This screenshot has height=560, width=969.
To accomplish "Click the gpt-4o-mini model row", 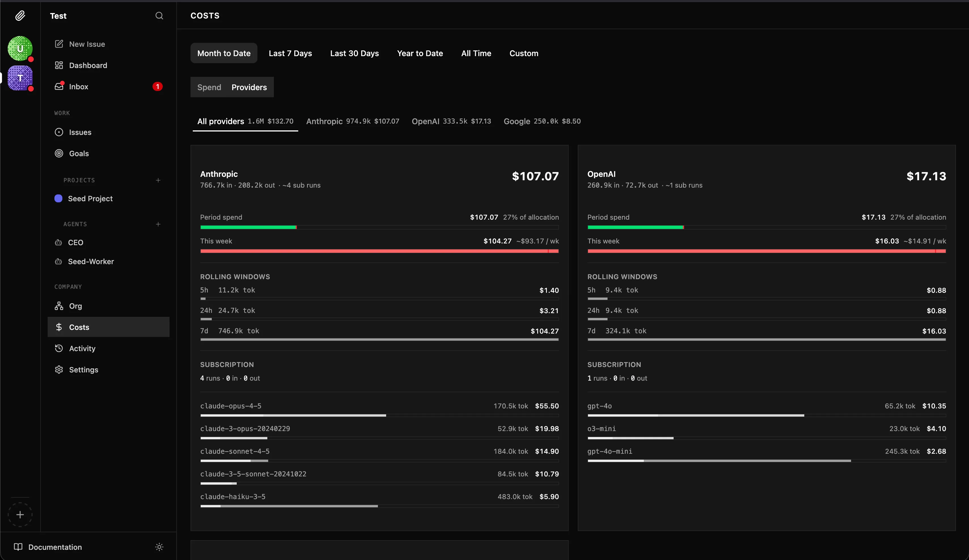I will [x=766, y=454].
